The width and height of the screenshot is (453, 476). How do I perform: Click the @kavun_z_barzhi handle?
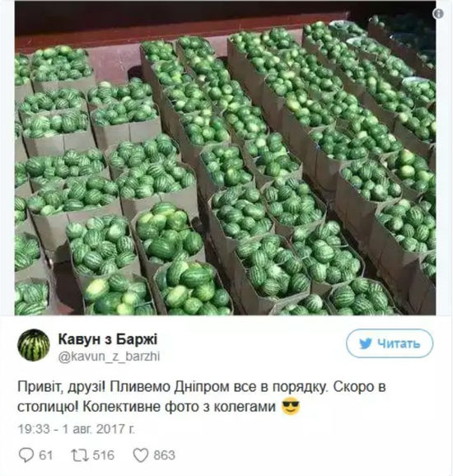(109, 356)
